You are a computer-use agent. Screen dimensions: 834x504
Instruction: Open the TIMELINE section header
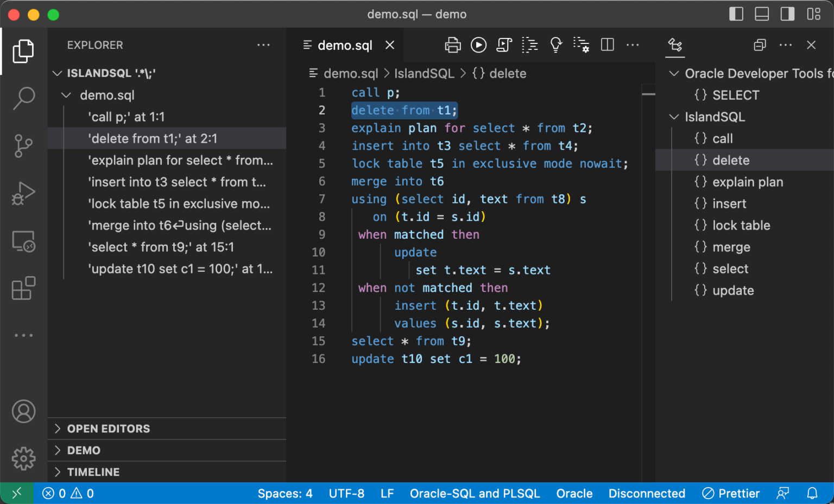(x=93, y=472)
